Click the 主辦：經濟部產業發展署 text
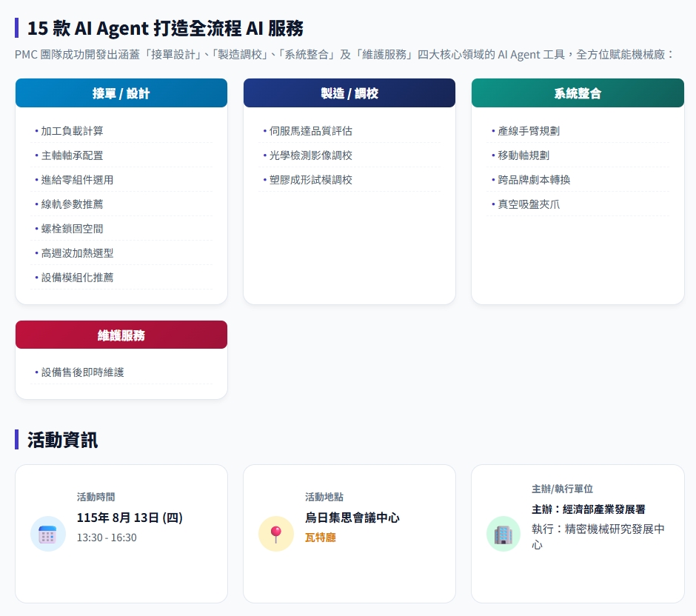 [x=588, y=509]
